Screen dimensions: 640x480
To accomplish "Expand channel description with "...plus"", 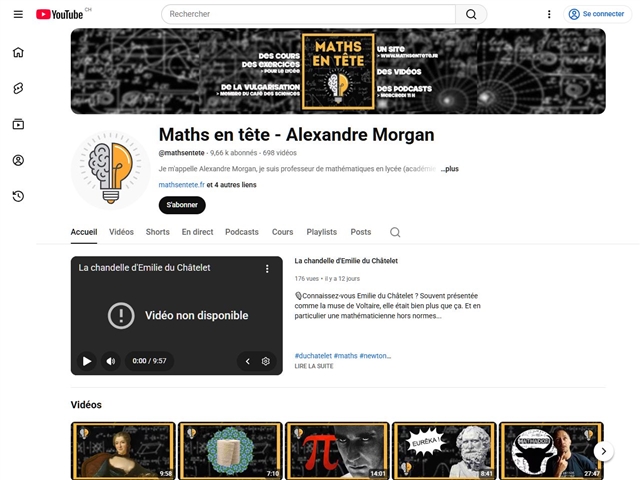I will 449,170.
